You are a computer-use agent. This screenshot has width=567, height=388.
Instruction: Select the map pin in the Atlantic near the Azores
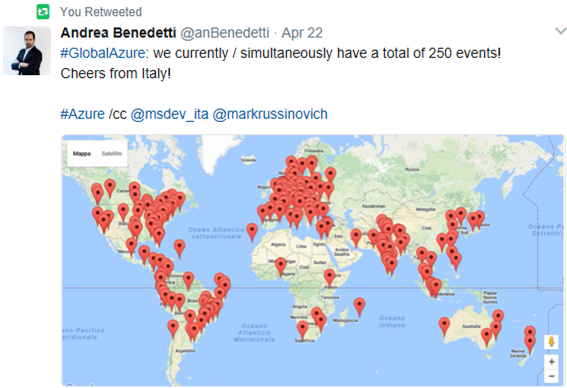252,233
